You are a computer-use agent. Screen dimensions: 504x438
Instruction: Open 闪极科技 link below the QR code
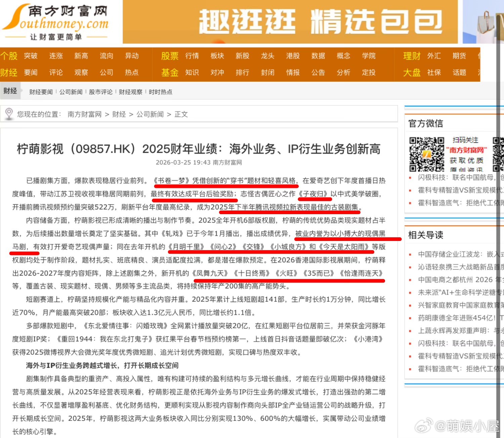(461, 177)
